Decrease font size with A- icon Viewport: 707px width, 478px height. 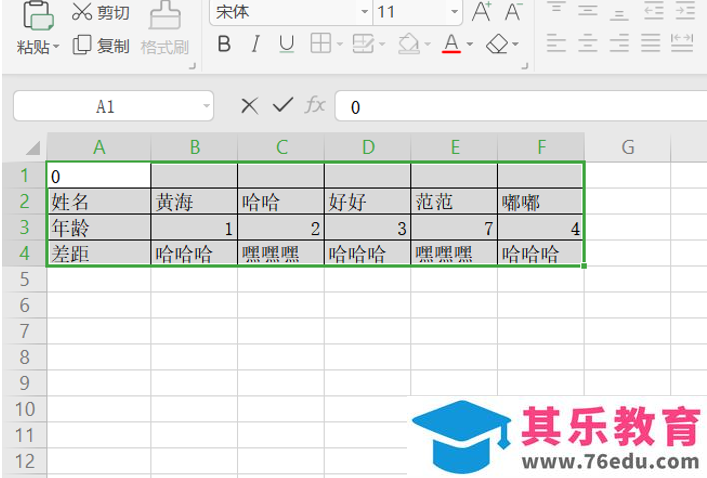point(513,12)
